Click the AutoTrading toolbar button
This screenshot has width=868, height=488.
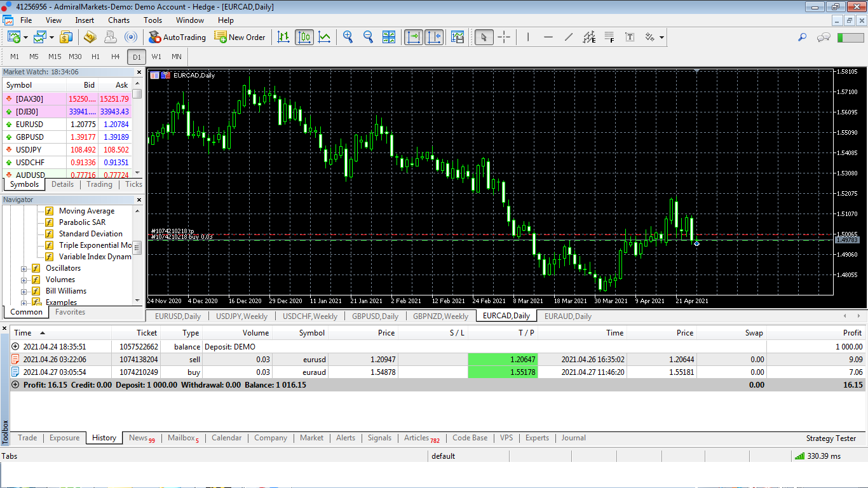(x=177, y=37)
